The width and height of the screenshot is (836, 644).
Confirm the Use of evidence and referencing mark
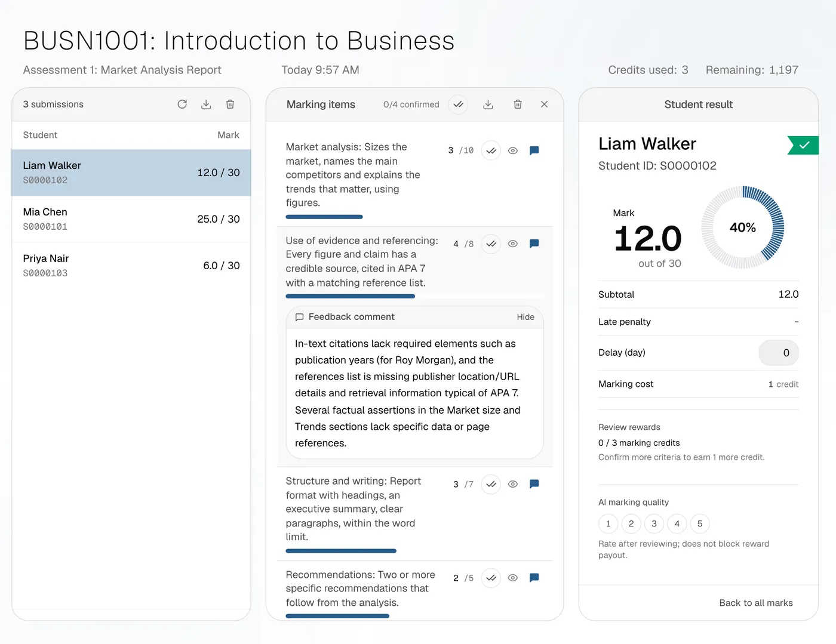pyautogui.click(x=491, y=244)
